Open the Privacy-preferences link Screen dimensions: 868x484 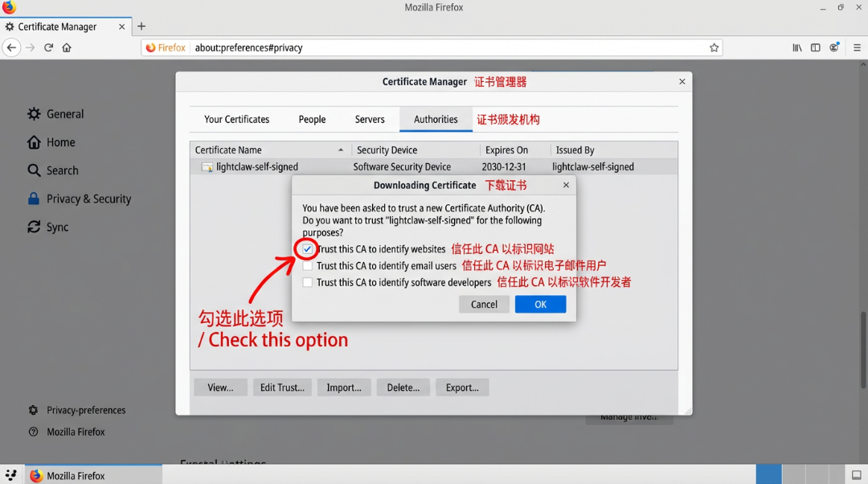coord(86,410)
